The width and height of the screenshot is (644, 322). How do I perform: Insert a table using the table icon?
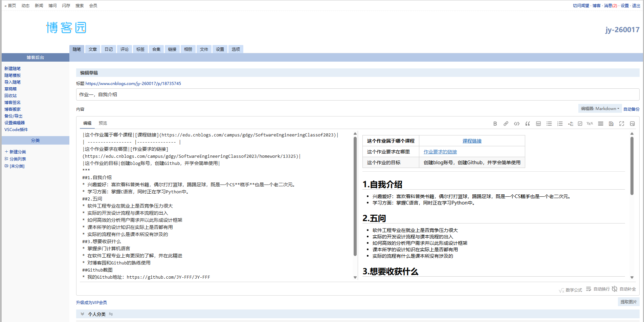(x=538, y=124)
